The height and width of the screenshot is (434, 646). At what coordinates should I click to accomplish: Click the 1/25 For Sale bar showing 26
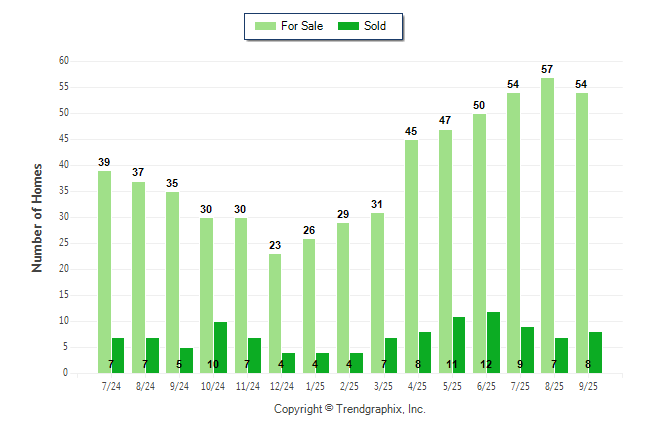point(309,305)
